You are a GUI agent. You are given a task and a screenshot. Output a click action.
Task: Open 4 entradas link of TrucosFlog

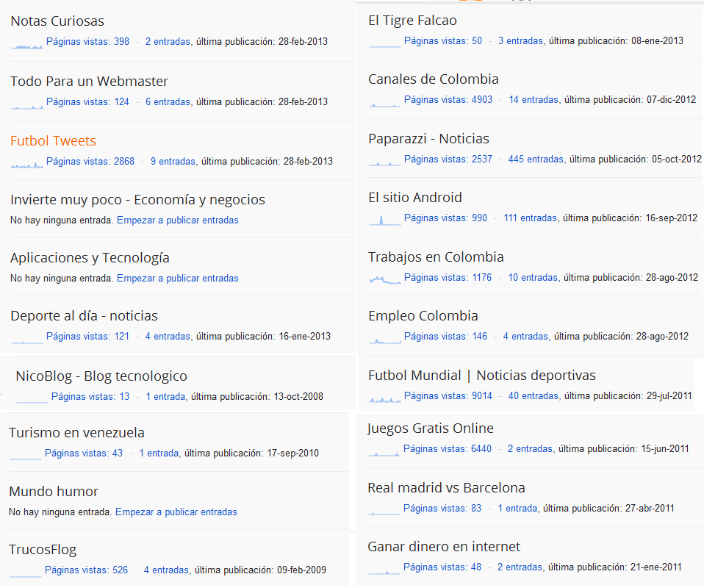(x=166, y=570)
